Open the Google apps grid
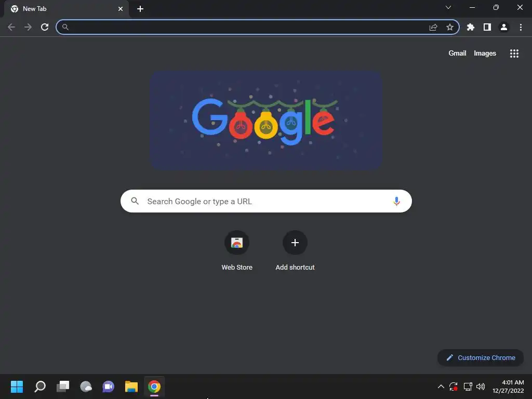Image resolution: width=532 pixels, height=399 pixels. tap(514, 54)
